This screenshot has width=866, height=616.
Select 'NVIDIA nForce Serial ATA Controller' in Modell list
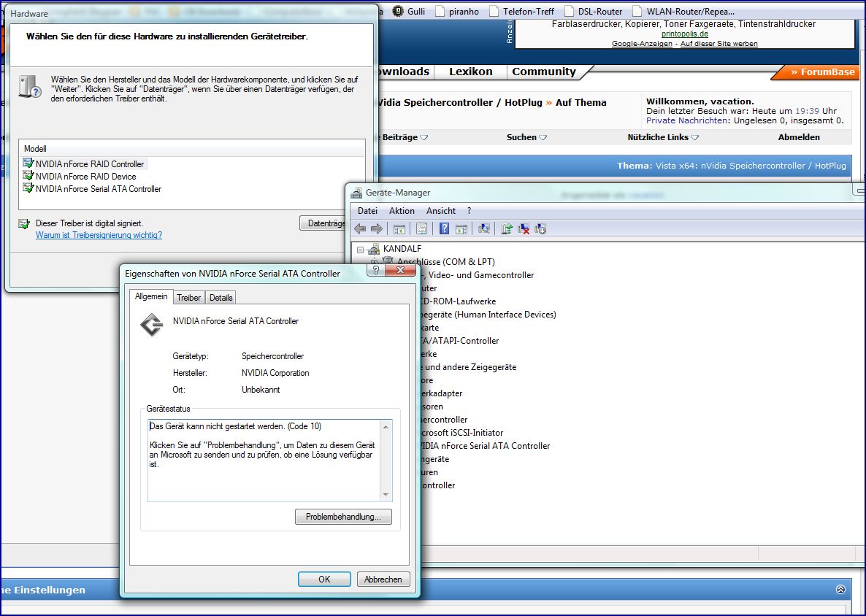click(x=99, y=189)
